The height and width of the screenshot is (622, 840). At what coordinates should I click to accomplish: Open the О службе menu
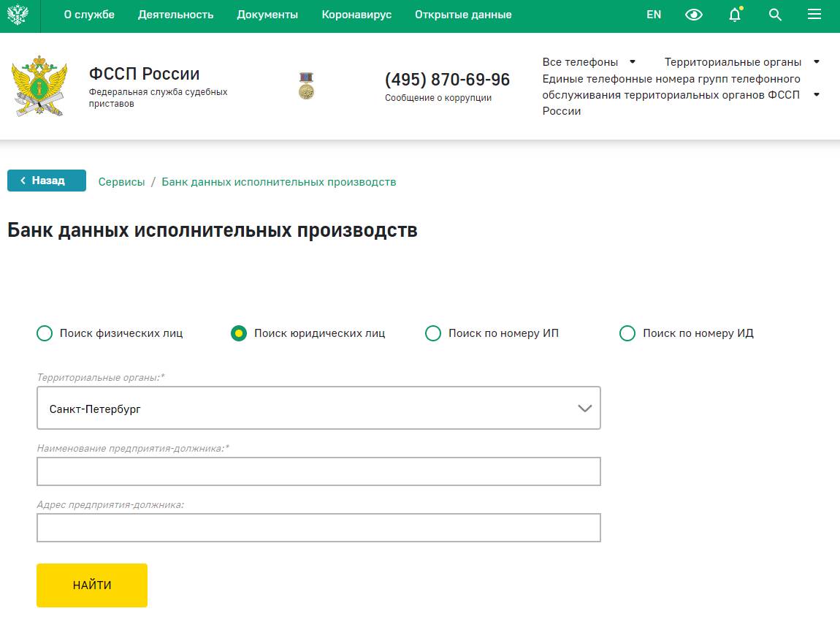[x=89, y=15]
